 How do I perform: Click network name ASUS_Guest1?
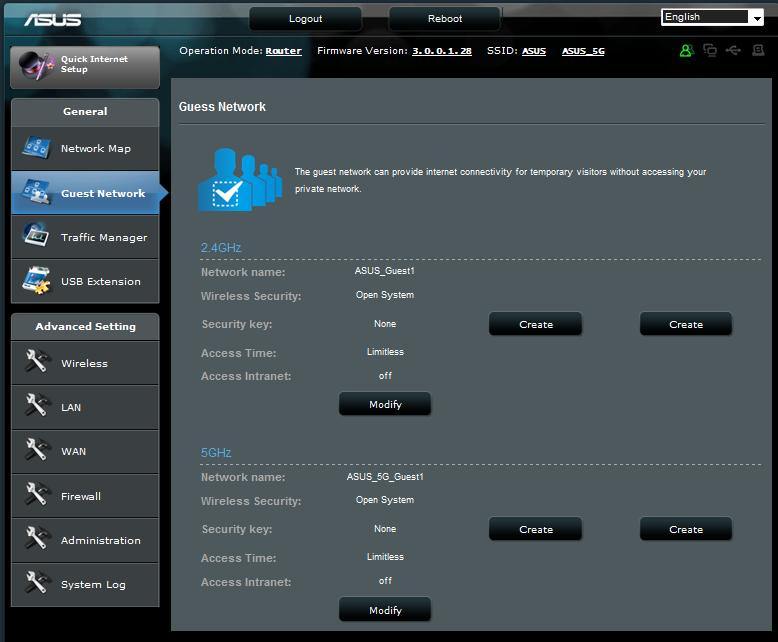coord(385,271)
